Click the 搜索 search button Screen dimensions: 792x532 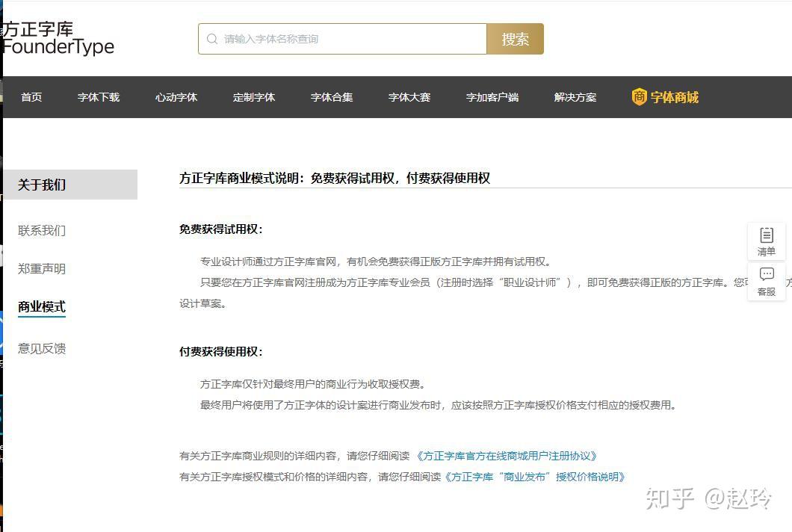pos(516,39)
